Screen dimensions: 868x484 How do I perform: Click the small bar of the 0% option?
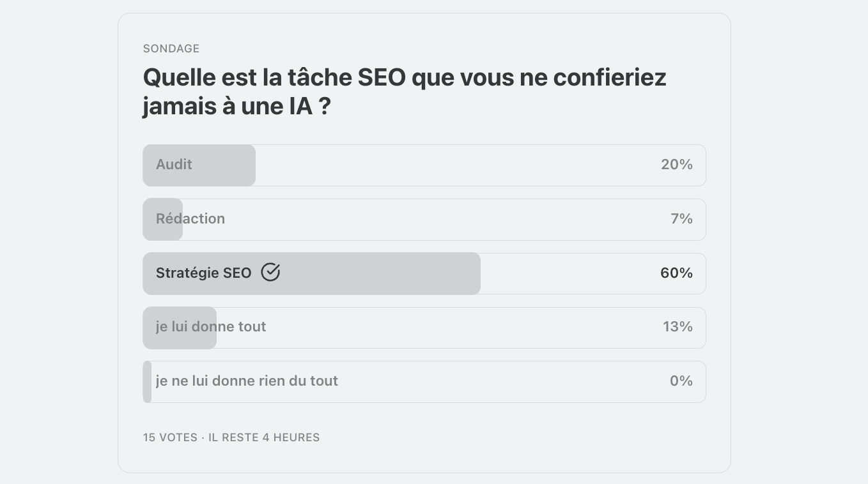(147, 382)
